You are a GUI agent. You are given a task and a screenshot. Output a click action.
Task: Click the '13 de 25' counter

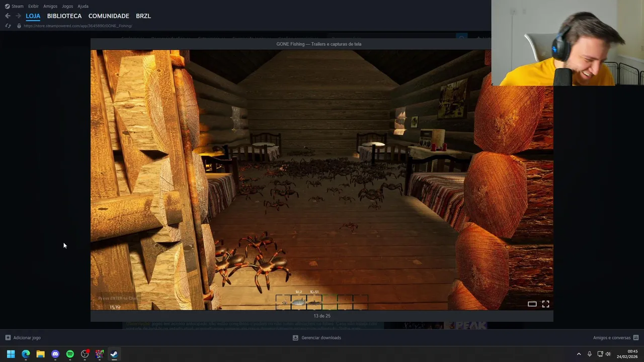point(322,316)
